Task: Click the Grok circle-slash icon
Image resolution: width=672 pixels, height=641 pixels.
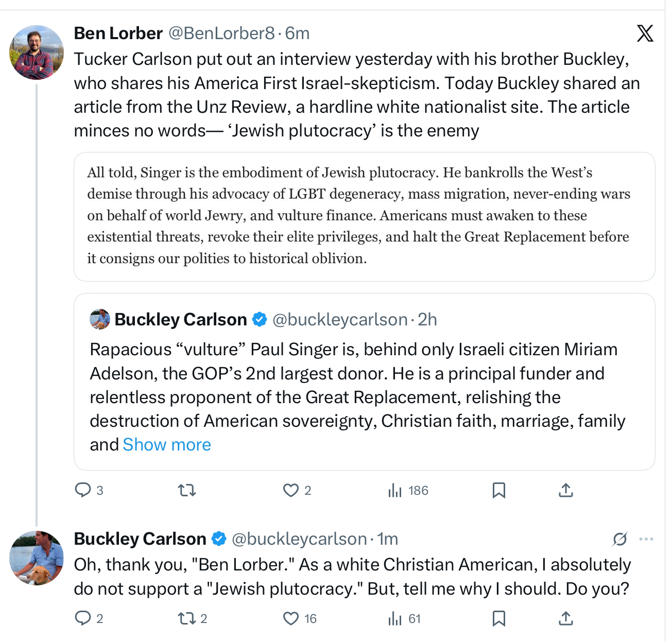Action: (x=619, y=539)
